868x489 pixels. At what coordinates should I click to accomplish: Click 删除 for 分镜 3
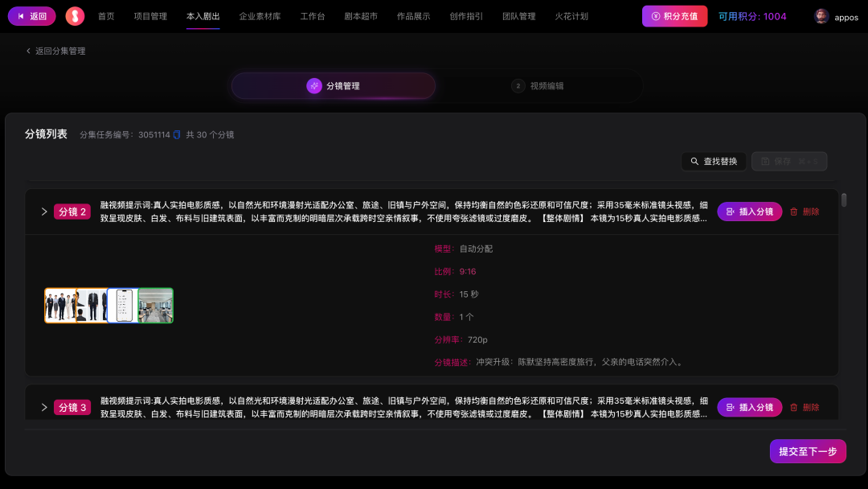pyautogui.click(x=805, y=407)
